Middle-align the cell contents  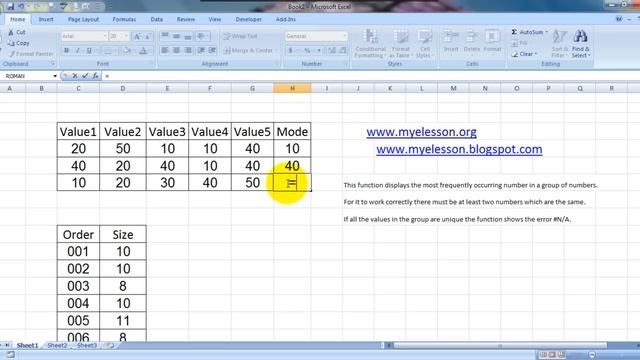(176, 36)
